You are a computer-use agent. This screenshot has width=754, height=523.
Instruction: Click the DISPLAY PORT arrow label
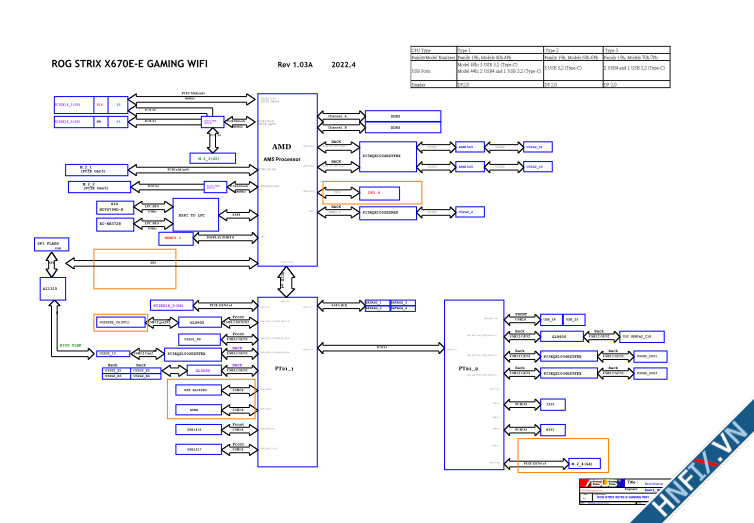220,237
